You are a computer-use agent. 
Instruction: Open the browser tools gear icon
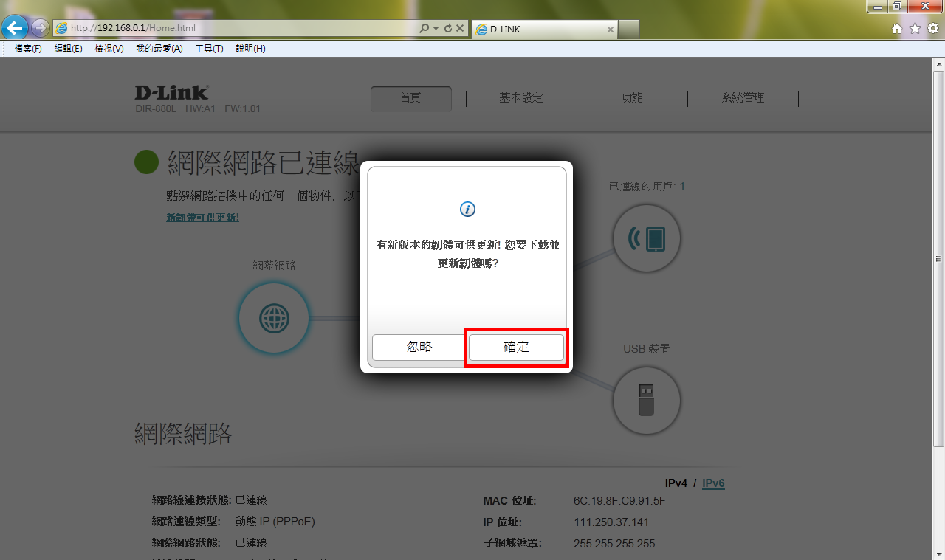932,29
